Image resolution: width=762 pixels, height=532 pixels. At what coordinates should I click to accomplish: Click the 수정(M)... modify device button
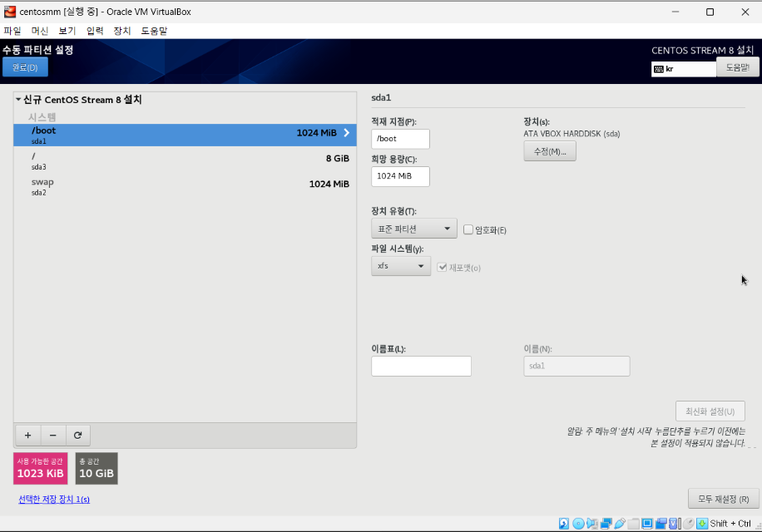[x=550, y=151]
